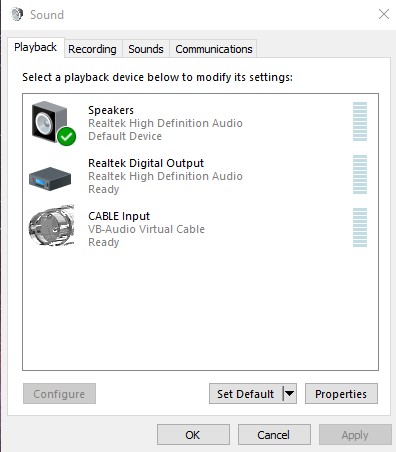Click the Cancel button
The width and height of the screenshot is (396, 452).
coord(274,435)
